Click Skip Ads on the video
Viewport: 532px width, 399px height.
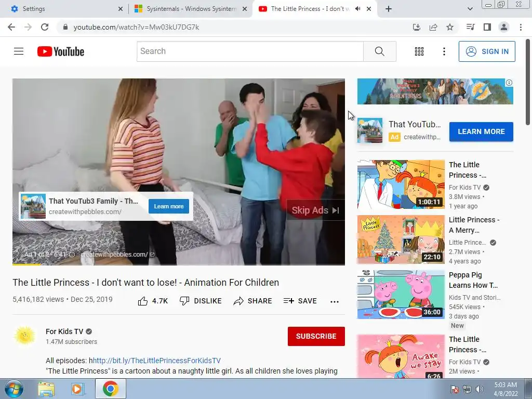[x=315, y=210]
